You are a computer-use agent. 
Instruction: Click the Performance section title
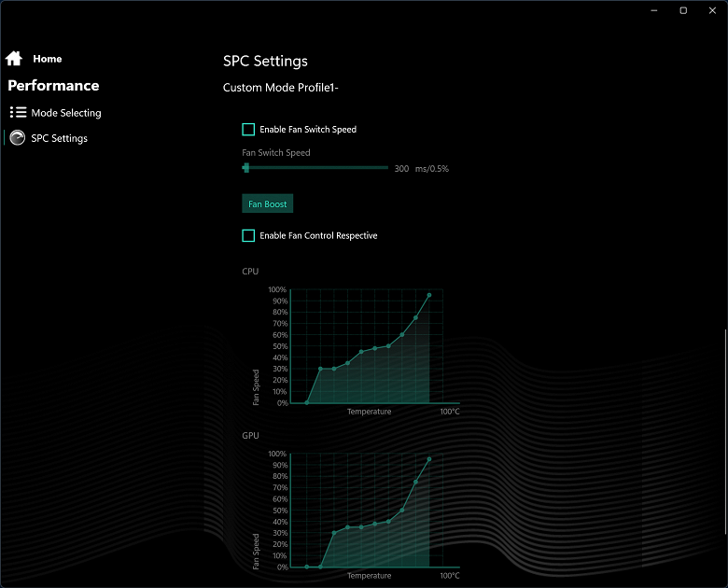[x=53, y=86]
